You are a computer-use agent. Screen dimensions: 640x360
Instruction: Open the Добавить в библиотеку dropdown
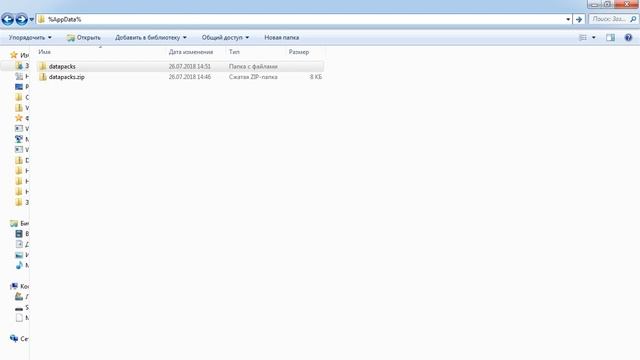pyautogui.click(x=151, y=38)
